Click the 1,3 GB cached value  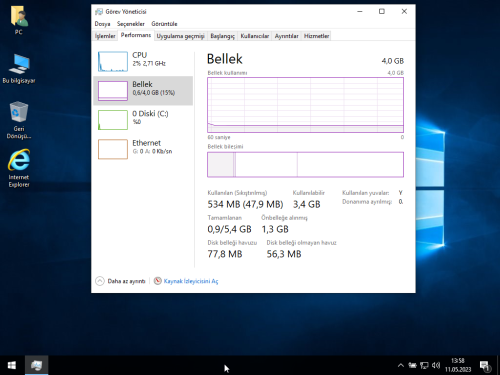(275, 229)
